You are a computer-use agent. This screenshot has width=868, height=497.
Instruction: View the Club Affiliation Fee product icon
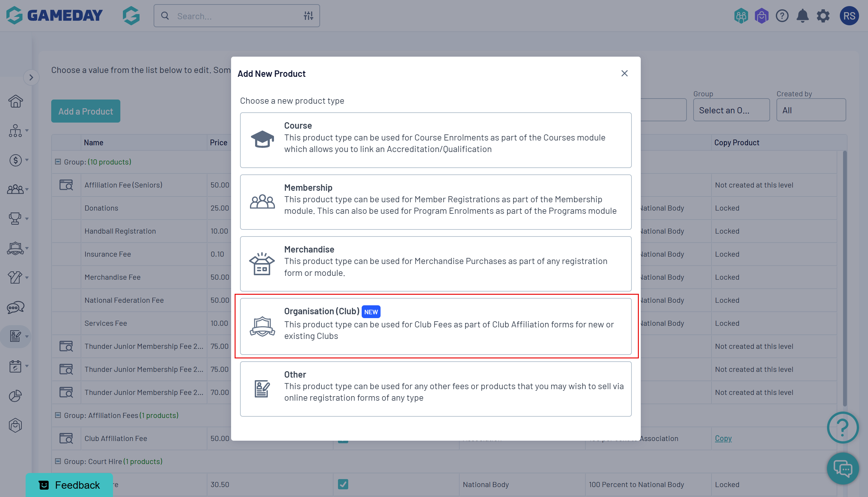66,438
